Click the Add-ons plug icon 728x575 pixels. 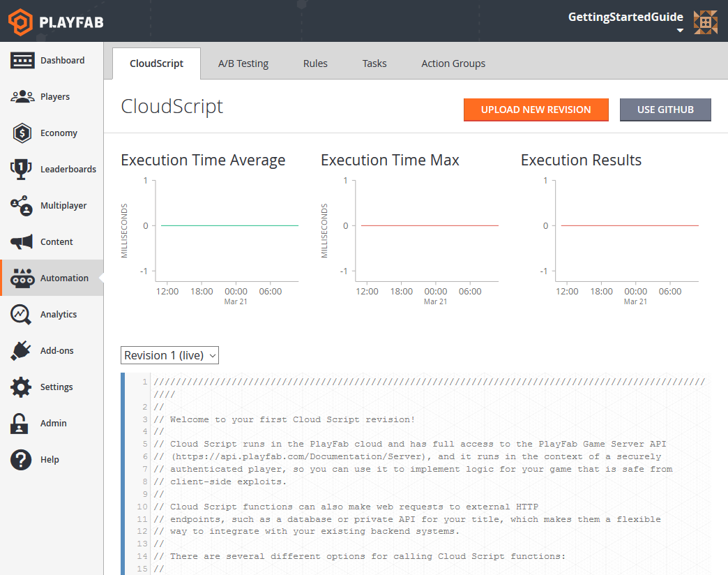22,351
